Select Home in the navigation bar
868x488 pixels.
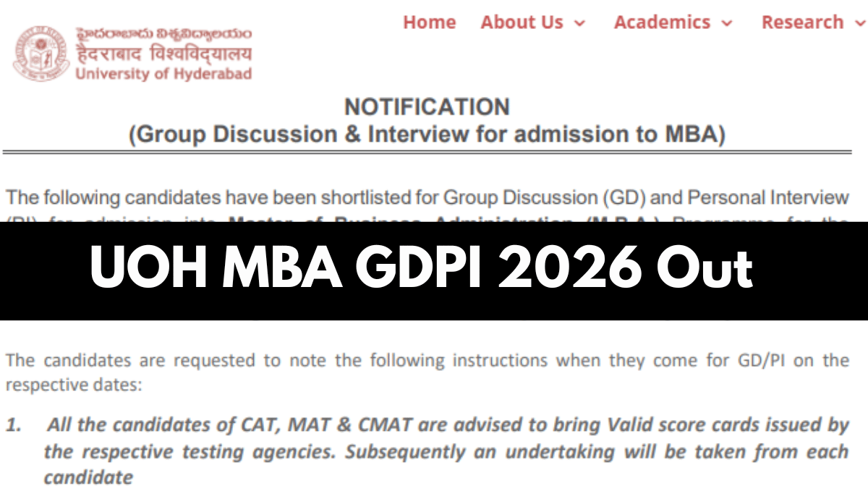[430, 22]
